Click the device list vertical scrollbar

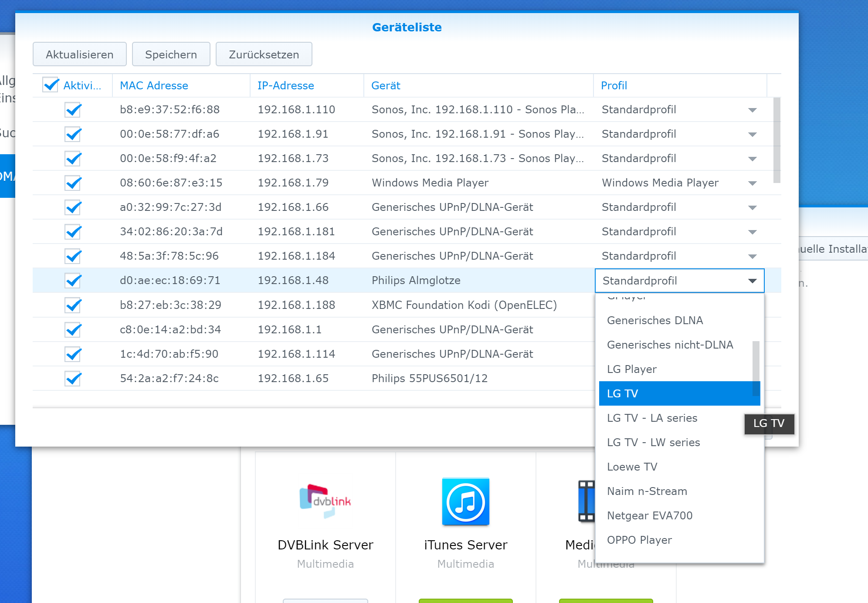pos(776,140)
